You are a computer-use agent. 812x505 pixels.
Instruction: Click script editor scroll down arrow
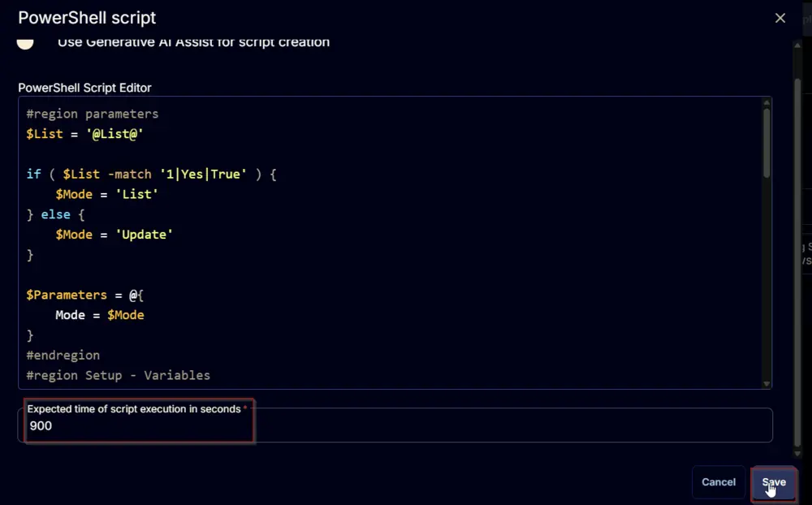pos(767,384)
